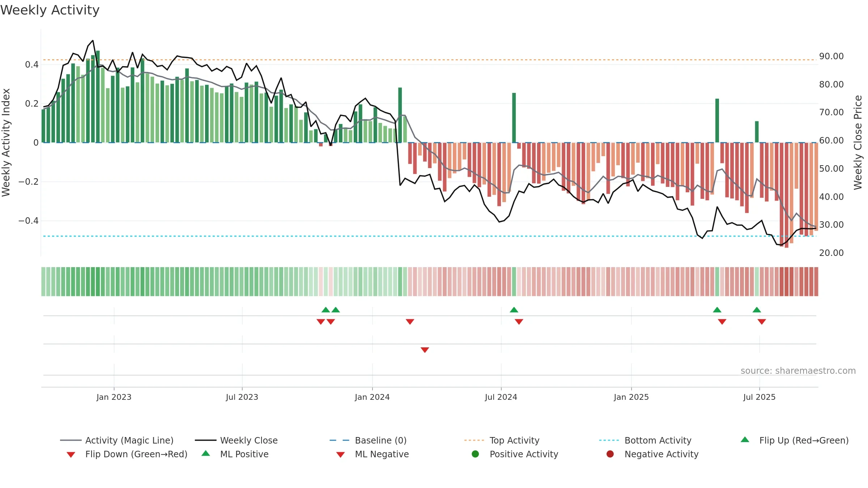868x488 pixels.
Task: Toggle the Weekly Close legend entry
Action: pyautogui.click(x=236, y=440)
